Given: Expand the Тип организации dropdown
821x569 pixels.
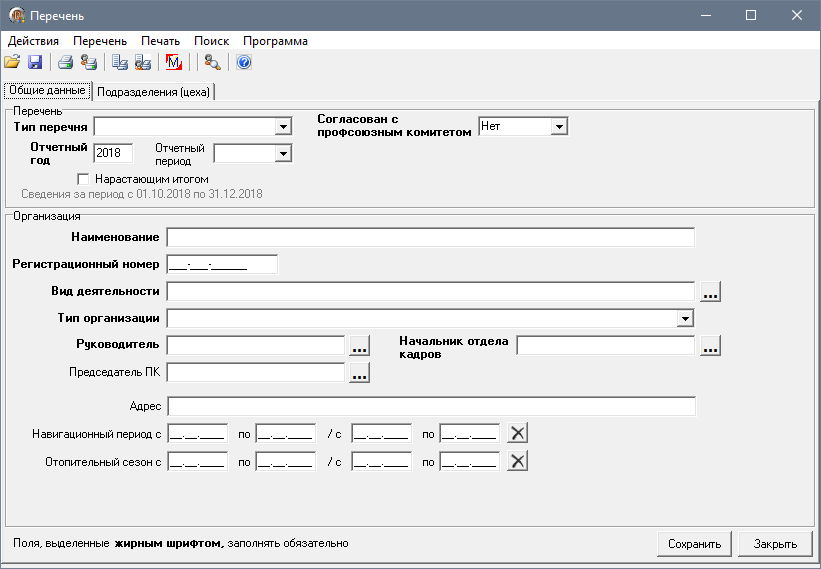Looking at the screenshot, I should [x=685, y=318].
